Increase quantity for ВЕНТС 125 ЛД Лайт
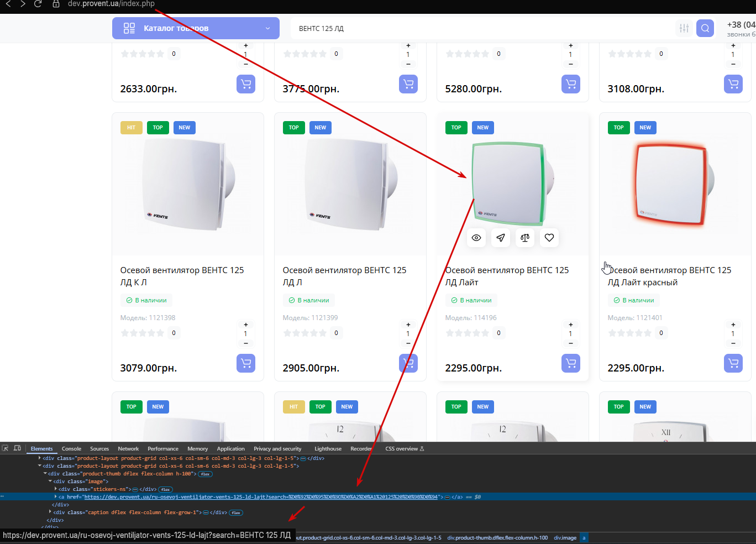This screenshot has height=544, width=756. pos(571,325)
